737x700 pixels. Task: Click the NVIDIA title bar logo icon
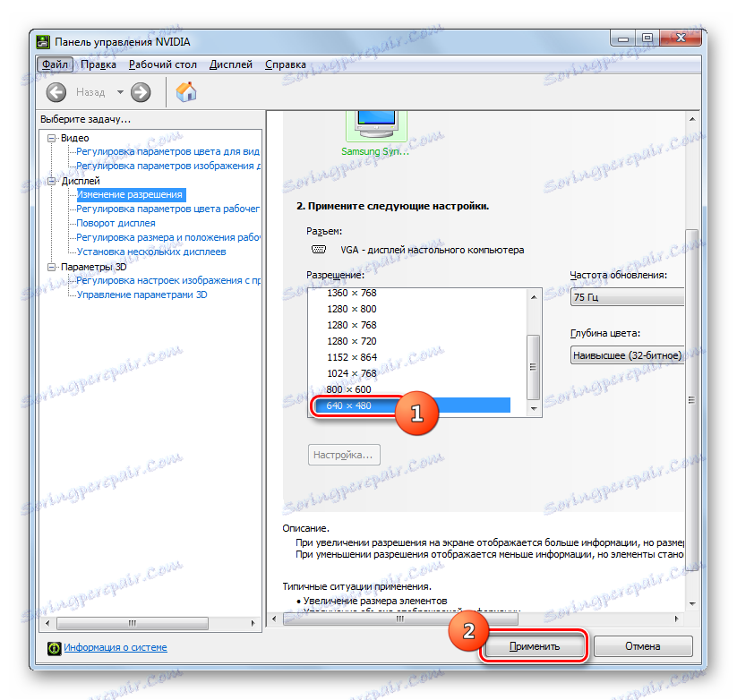click(43, 42)
